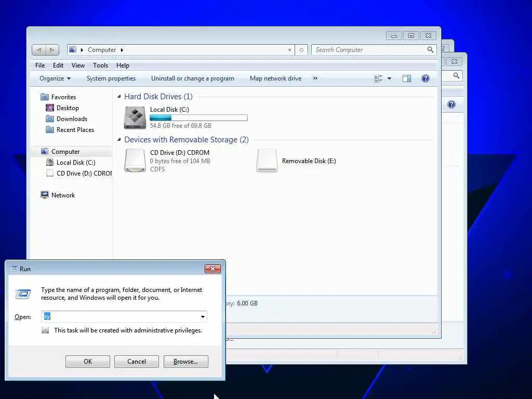532x399 pixels.
Task: Click the search icon in the background window
Action: pos(456,75)
